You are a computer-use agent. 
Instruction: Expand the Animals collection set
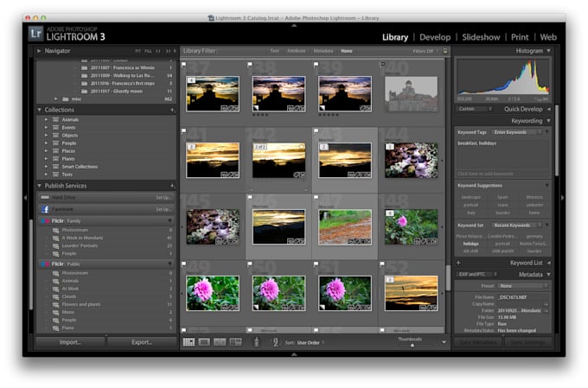(45, 120)
